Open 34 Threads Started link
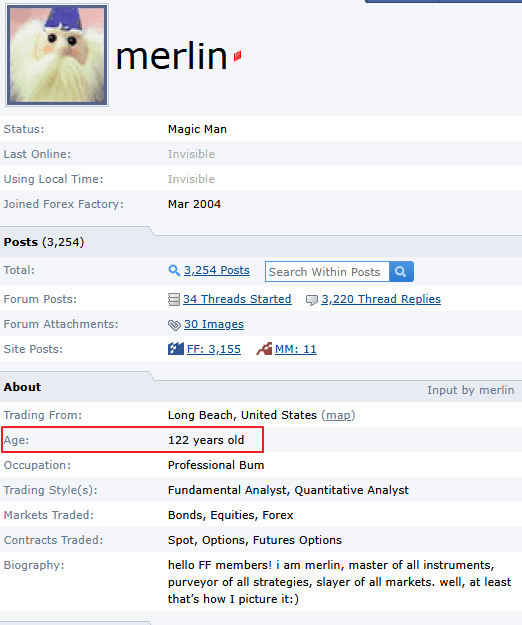 point(237,299)
